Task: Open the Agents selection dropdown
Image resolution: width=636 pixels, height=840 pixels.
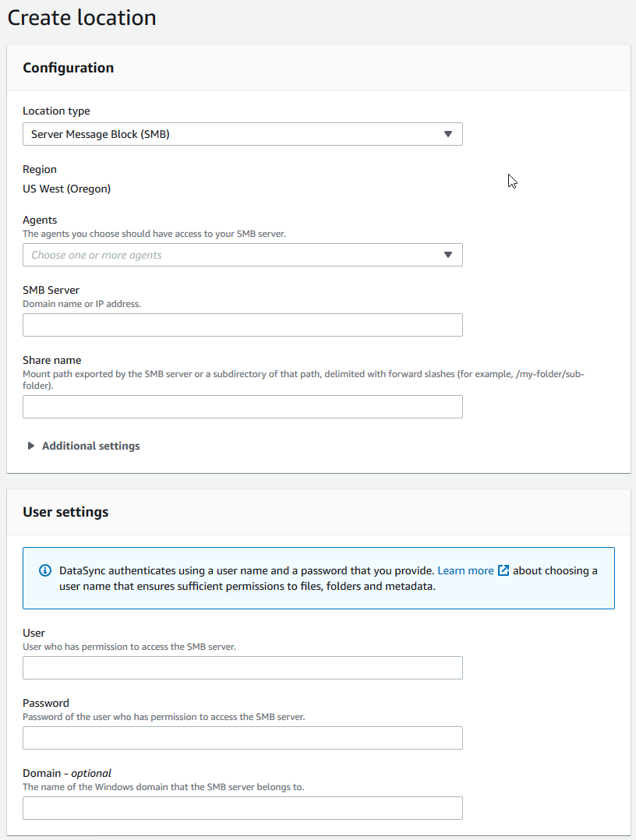Action: [242, 255]
